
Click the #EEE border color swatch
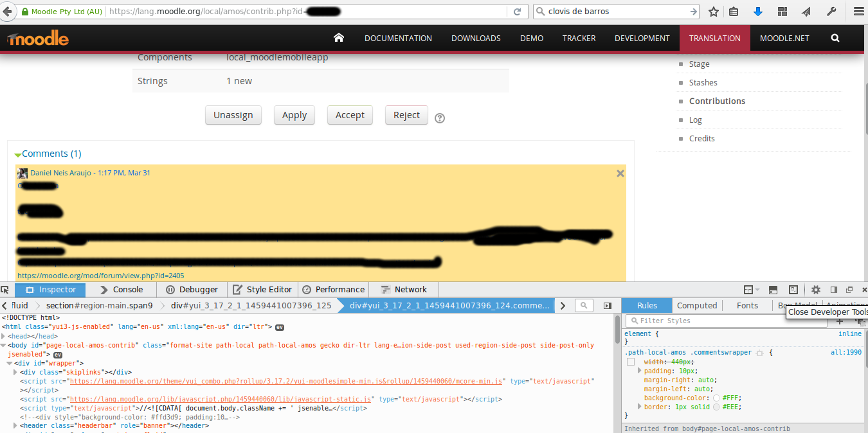coord(717,407)
